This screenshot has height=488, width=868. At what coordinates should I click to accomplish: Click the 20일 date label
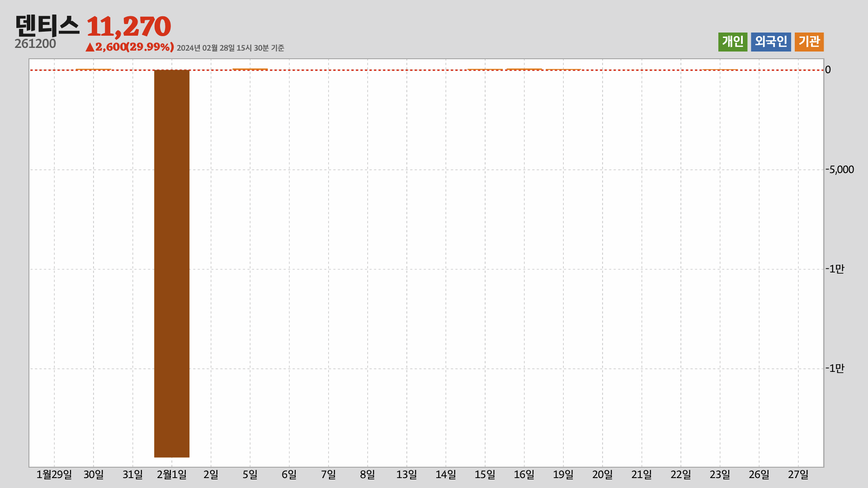pos(603,474)
